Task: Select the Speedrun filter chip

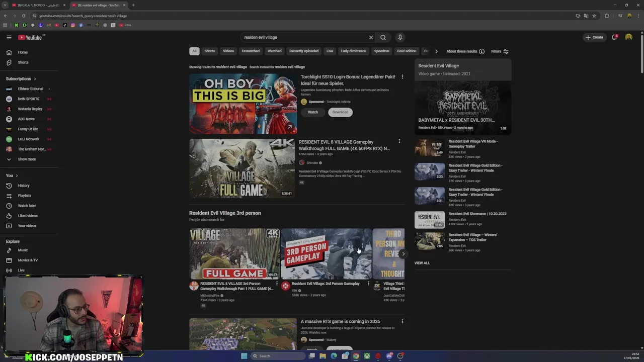Action: (x=381, y=51)
